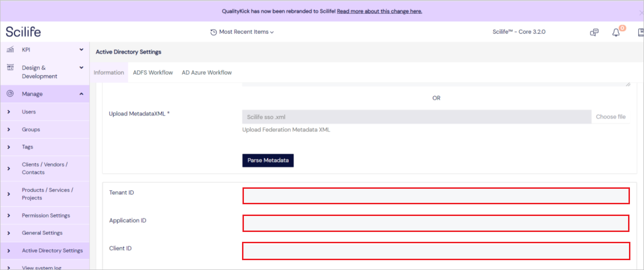Screen dimensions: 644x270
Task: Expand the General Settings arrow
Action: click(x=9, y=233)
